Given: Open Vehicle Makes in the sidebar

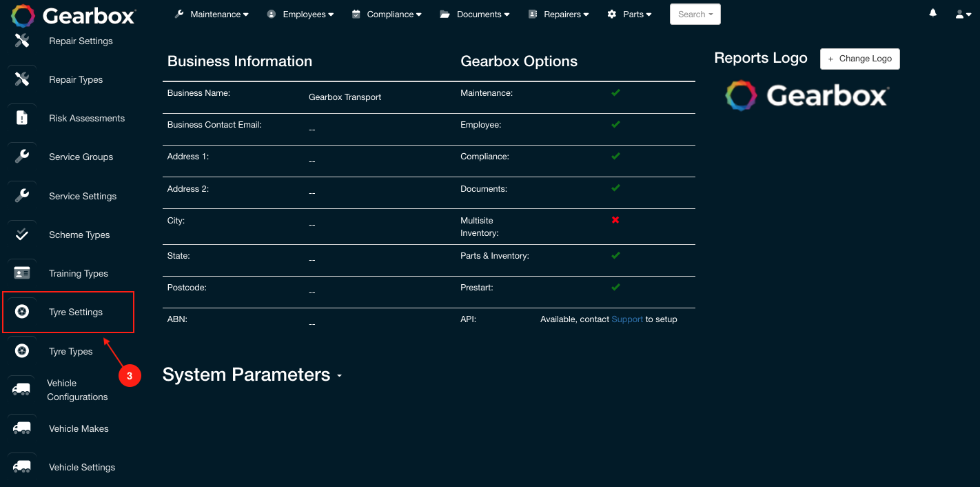Looking at the screenshot, I should (x=79, y=428).
